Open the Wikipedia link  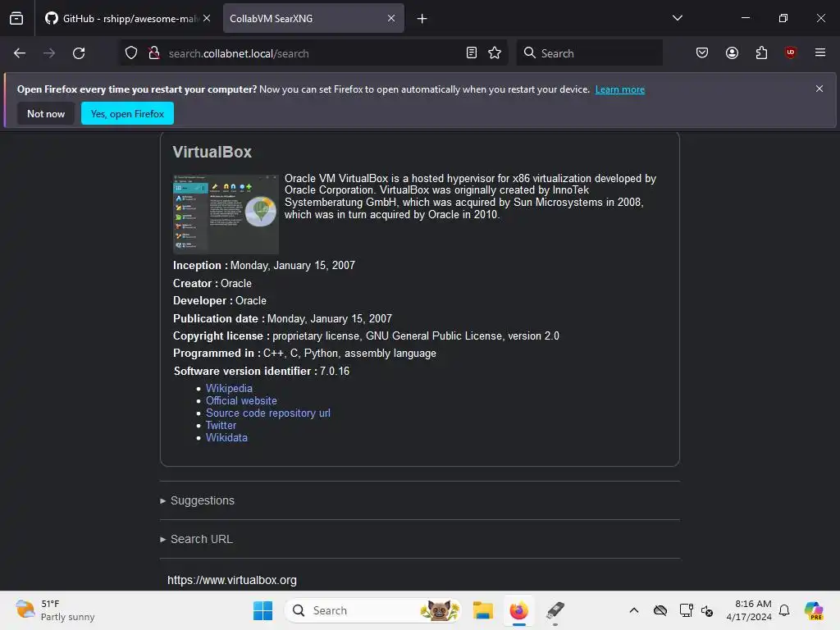click(x=229, y=388)
